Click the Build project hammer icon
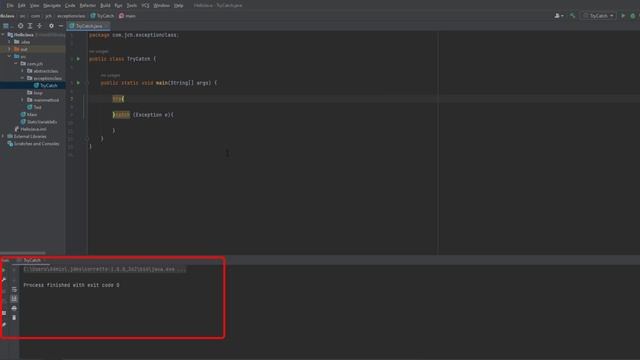Image resolution: width=640 pixels, height=360 pixels. (573, 16)
